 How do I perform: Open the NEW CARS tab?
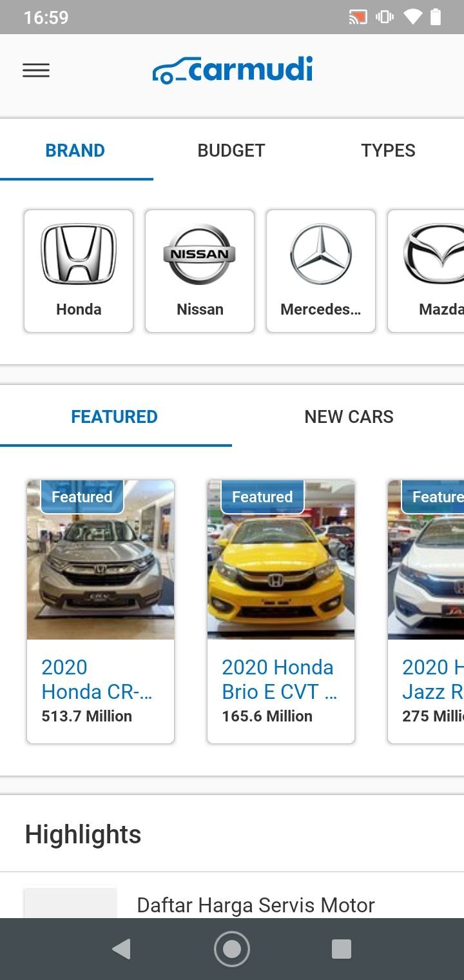point(349,416)
